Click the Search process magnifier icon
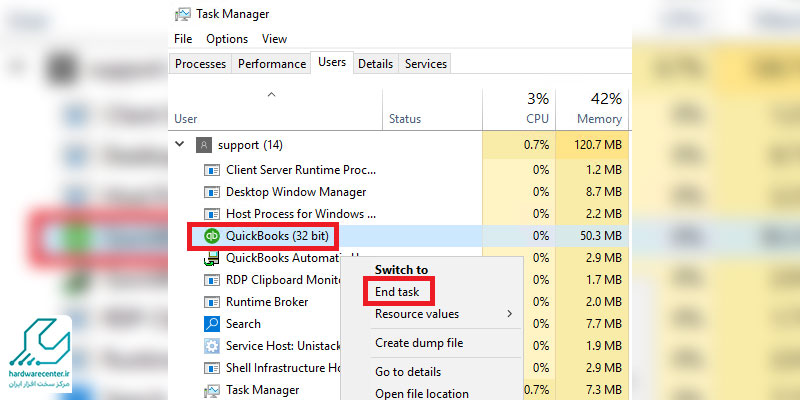The height and width of the screenshot is (400, 800). (x=212, y=324)
